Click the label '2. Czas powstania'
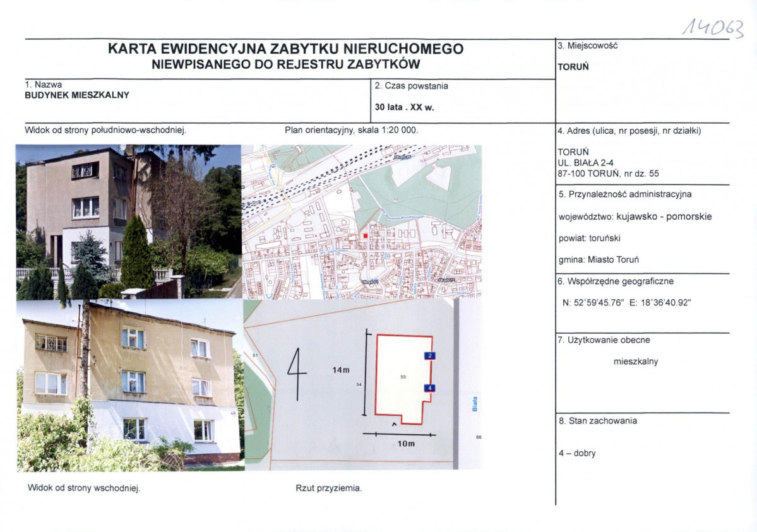The height and width of the screenshot is (532, 757). [x=411, y=86]
